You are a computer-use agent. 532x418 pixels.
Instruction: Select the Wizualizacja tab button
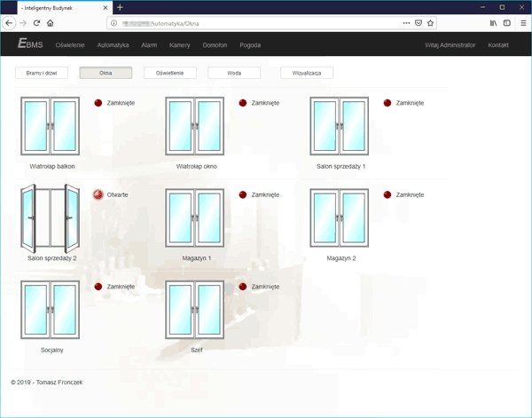click(x=307, y=73)
